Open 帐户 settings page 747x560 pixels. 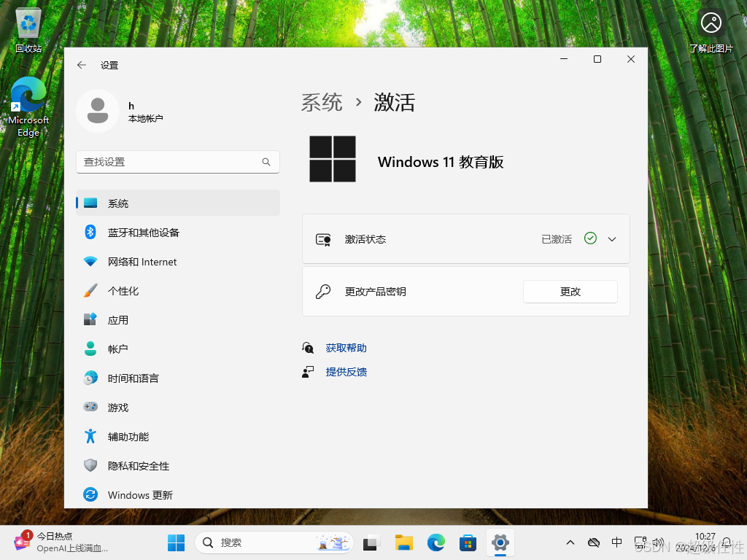coord(178,349)
